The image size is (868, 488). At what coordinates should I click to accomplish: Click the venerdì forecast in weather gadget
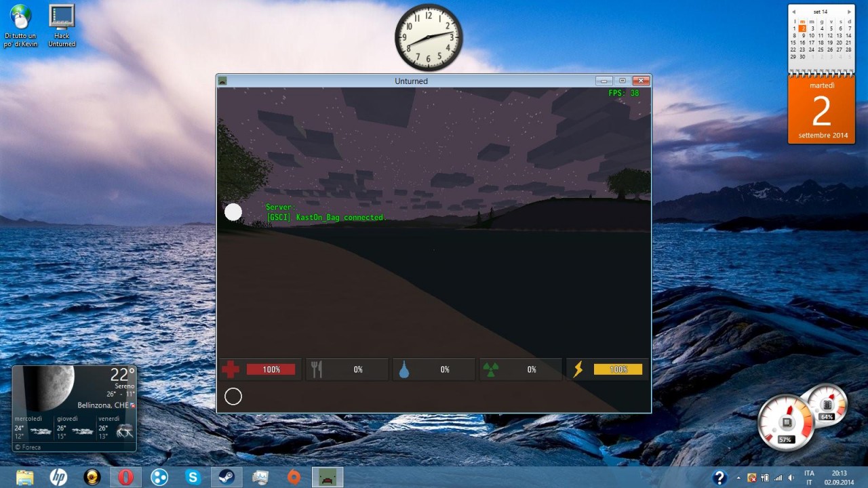click(x=117, y=428)
